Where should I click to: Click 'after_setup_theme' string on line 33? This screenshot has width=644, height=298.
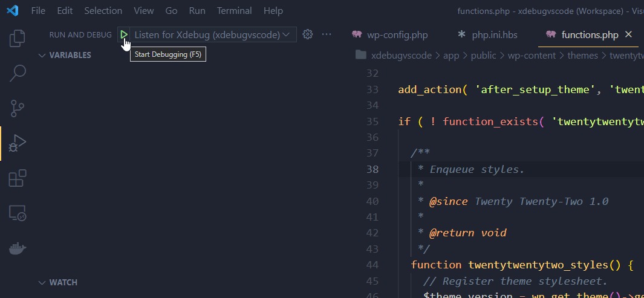coord(535,89)
